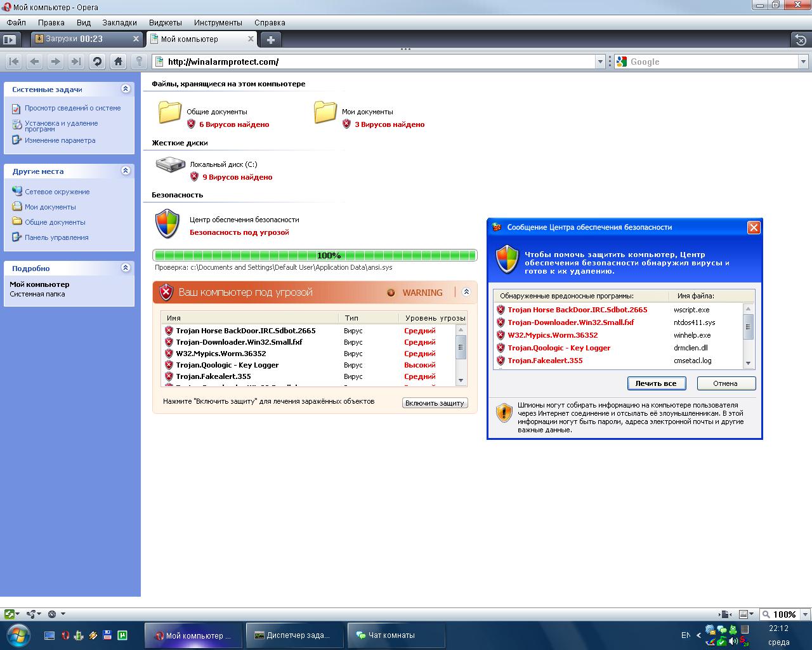Switch to Диспетчер задач taskbar window
Image resolution: width=812 pixels, height=650 pixels.
pos(294,635)
